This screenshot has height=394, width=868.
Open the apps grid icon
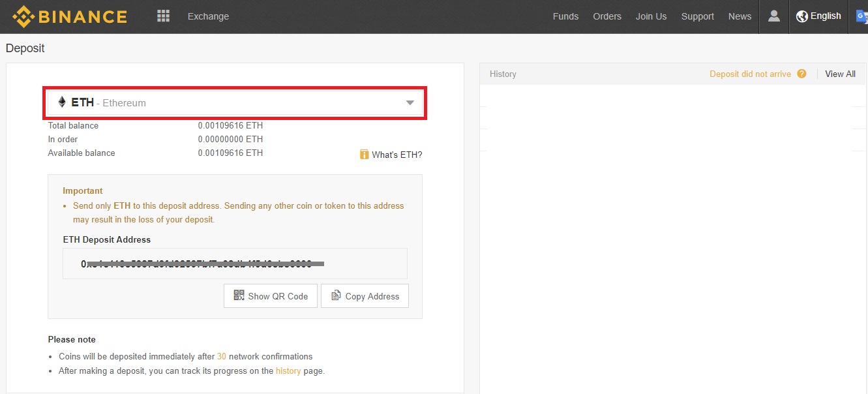coord(163,16)
